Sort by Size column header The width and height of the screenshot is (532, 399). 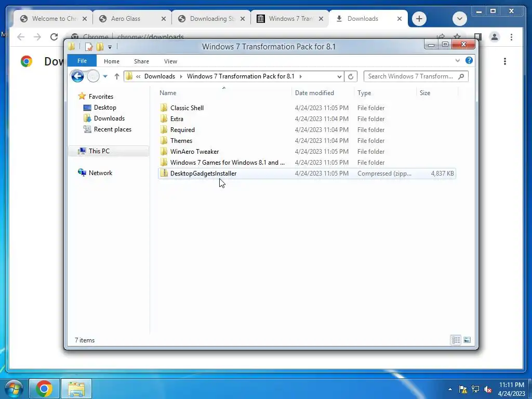pos(437,92)
